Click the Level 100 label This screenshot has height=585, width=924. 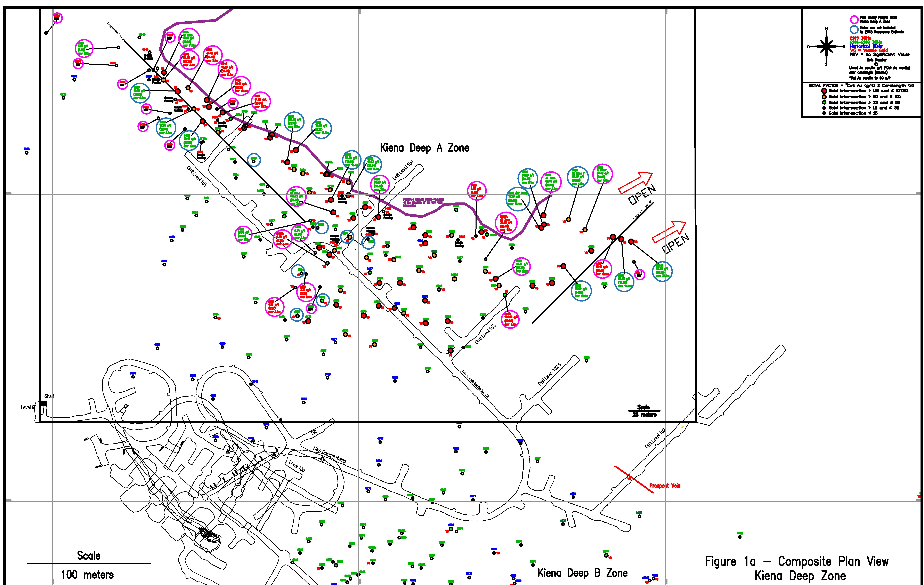pos(297,466)
